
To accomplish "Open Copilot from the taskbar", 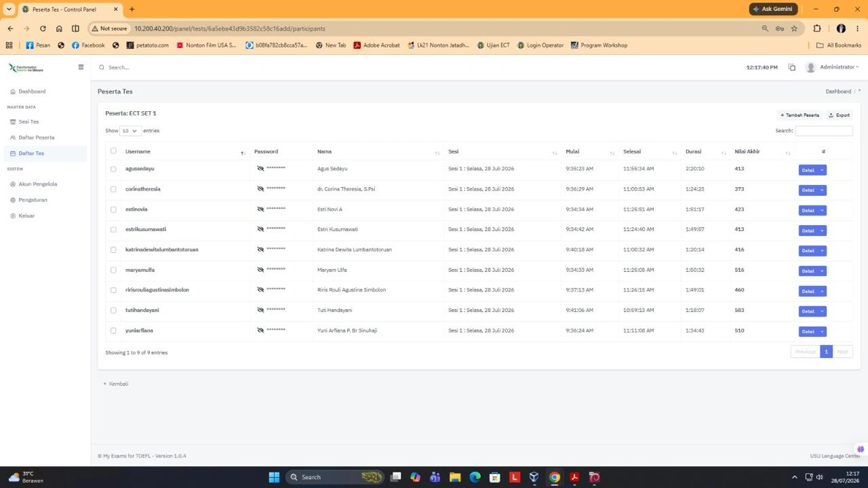I will (415, 477).
